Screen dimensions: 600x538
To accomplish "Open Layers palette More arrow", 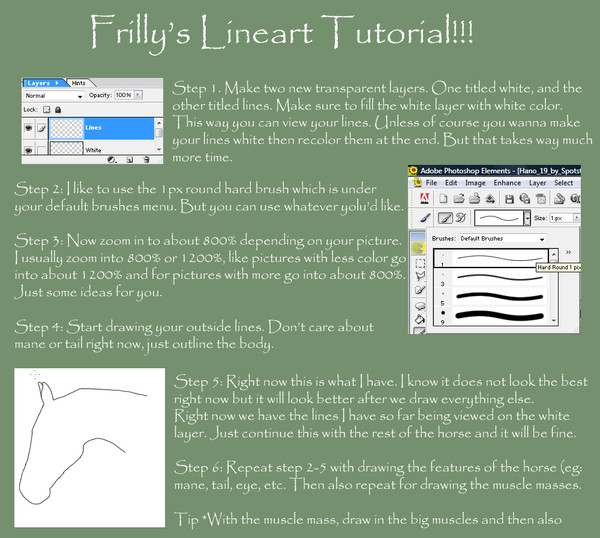I will 57,83.
